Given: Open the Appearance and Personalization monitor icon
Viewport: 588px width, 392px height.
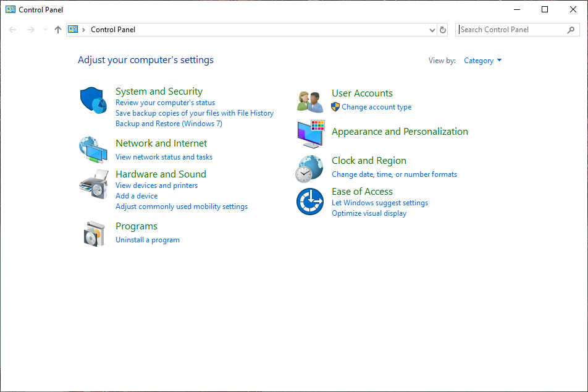Looking at the screenshot, I should (311, 134).
